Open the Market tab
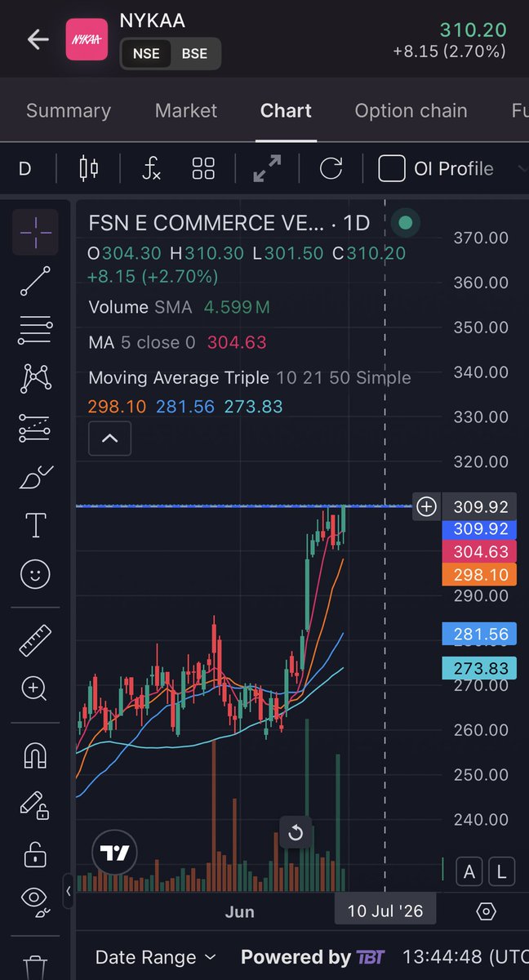This screenshot has width=529, height=980. tap(186, 110)
